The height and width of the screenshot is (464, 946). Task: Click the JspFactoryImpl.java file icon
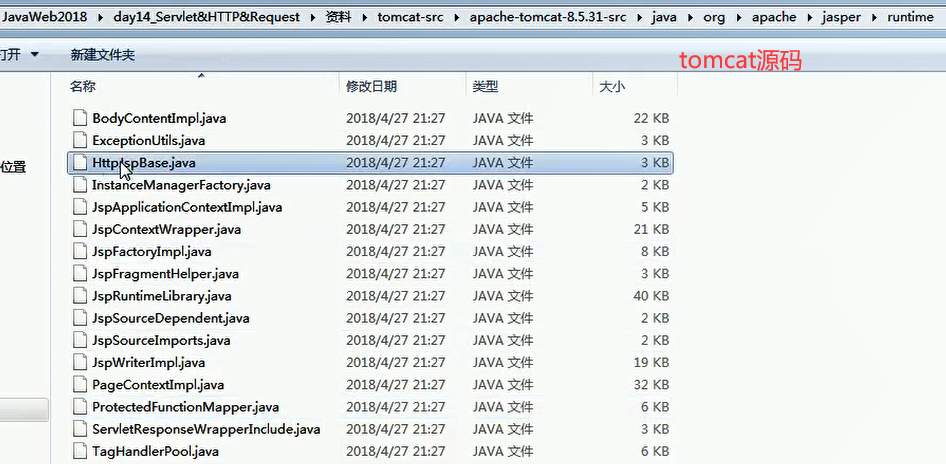[x=80, y=252]
